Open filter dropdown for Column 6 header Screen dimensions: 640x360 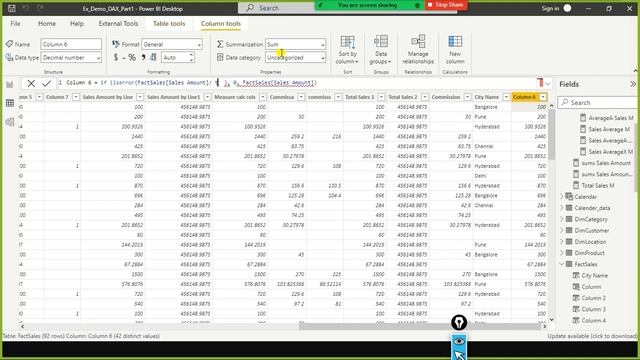pyautogui.click(x=543, y=97)
